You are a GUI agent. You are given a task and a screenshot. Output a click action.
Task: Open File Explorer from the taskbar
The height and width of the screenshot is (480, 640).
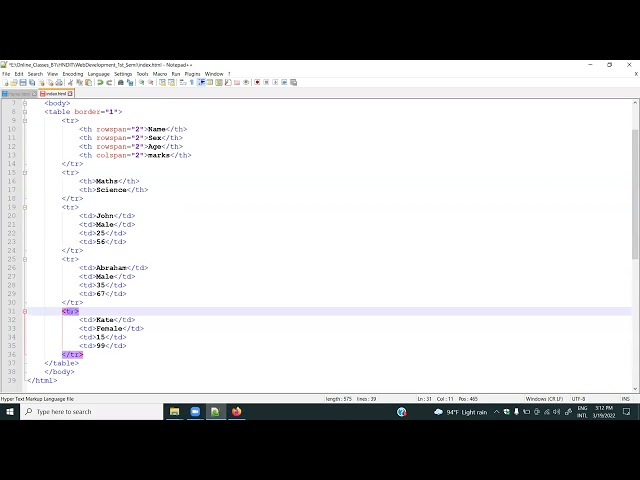point(175,412)
